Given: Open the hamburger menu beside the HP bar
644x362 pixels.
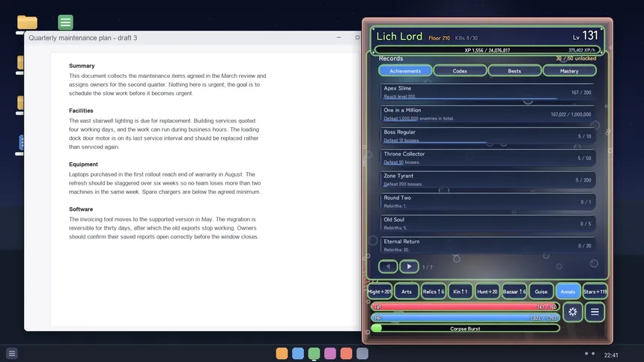Looking at the screenshot, I should [x=595, y=312].
